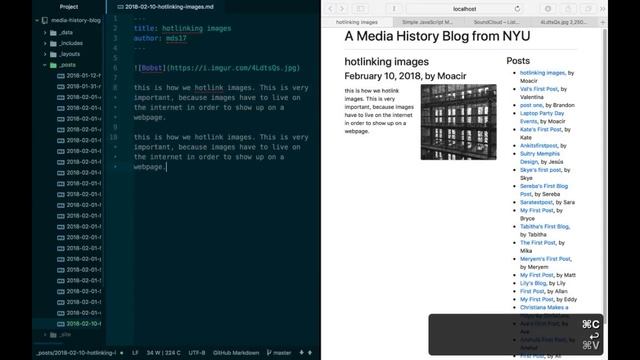This screenshot has height=360, width=640.
Task: Click the '34 W | 224 C' word count
Action: click(x=163, y=353)
